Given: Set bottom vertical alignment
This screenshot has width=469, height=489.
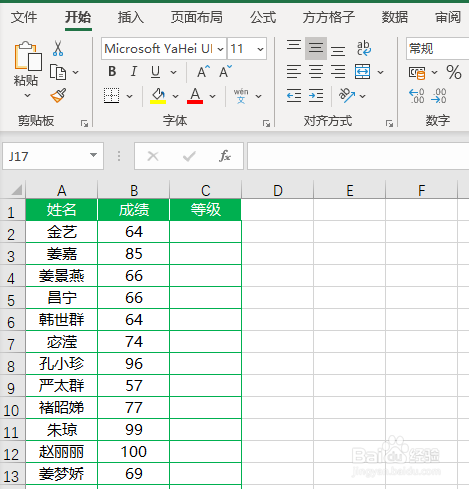Looking at the screenshot, I should [338, 51].
